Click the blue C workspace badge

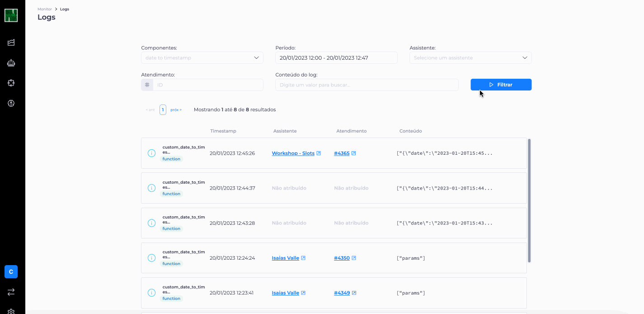[11, 271]
